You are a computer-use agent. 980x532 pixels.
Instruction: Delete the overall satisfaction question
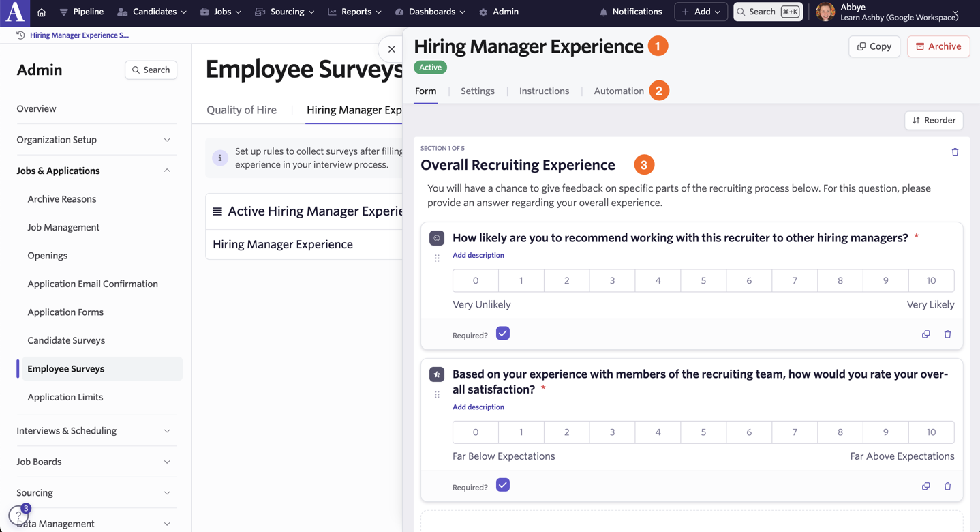tap(947, 486)
